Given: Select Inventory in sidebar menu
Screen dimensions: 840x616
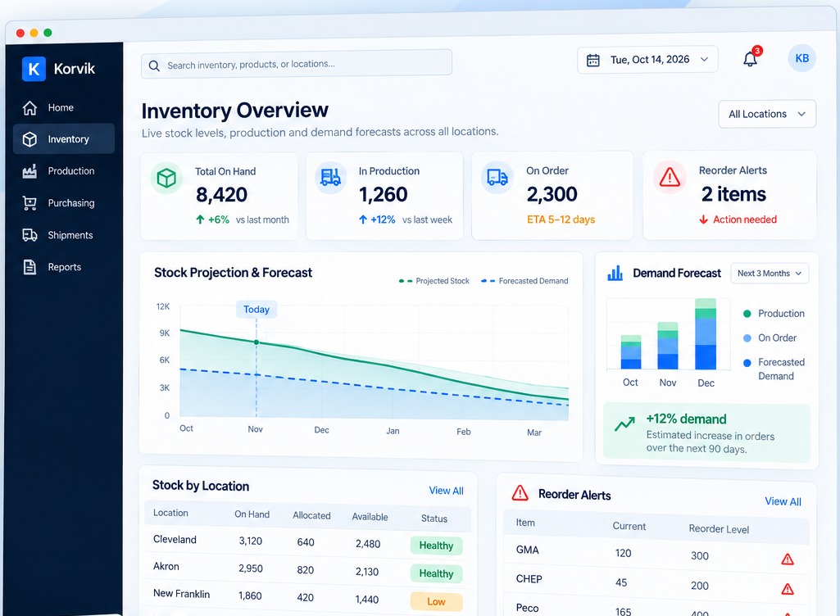Looking at the screenshot, I should click(x=64, y=139).
